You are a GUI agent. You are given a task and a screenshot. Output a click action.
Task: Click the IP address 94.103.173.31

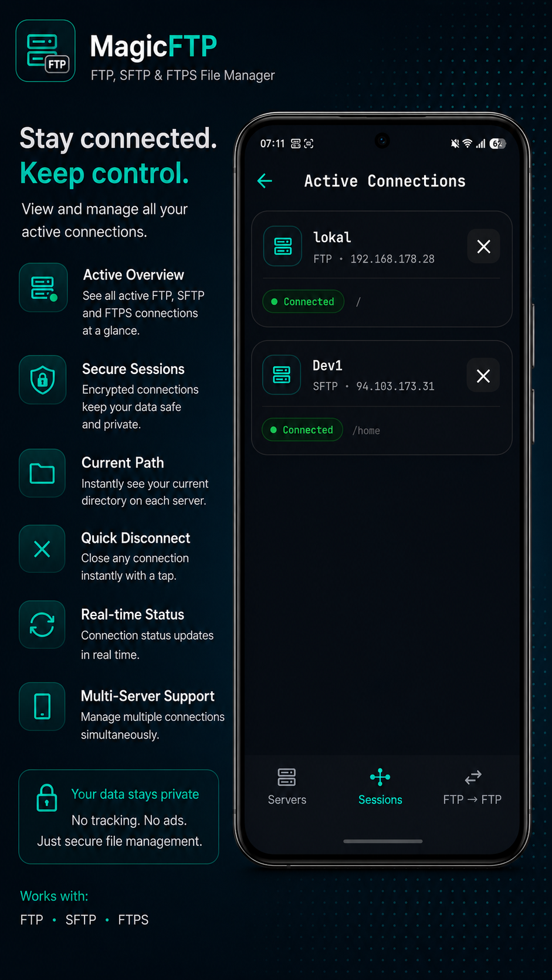395,386
